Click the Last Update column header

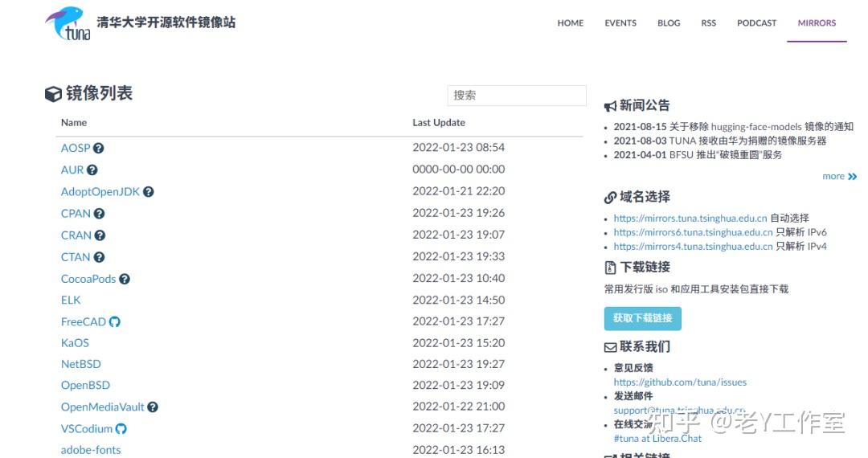439,123
